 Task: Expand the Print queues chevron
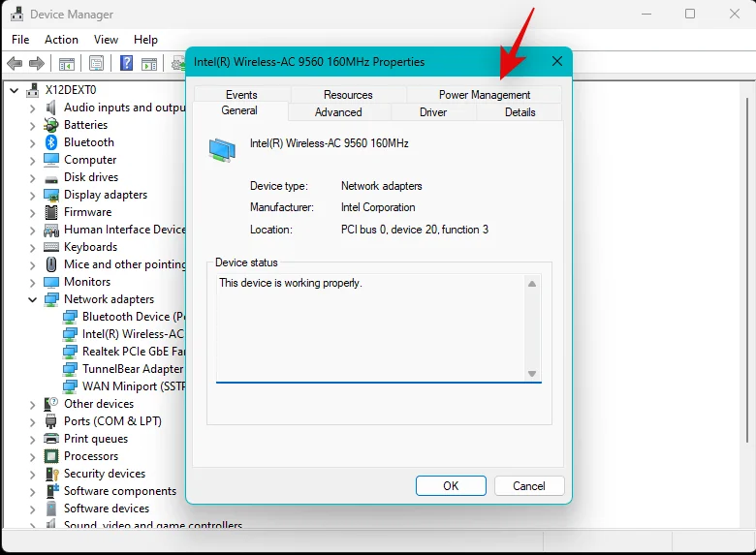point(32,440)
